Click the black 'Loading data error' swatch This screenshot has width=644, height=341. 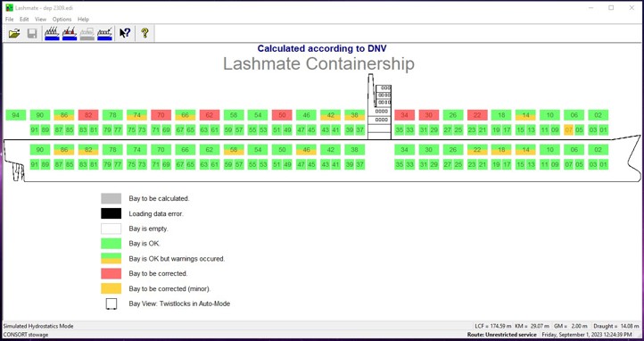coord(111,213)
